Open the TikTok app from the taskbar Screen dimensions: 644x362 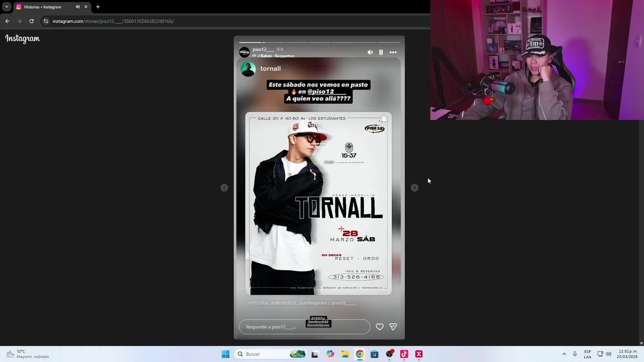[404, 354]
